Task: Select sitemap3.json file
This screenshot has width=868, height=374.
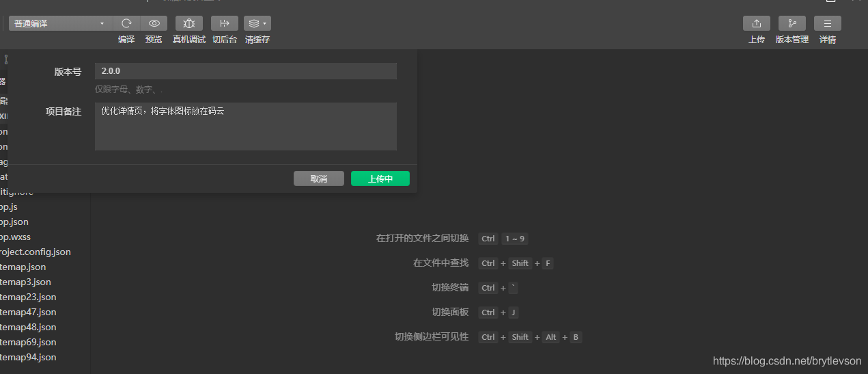Action: [x=26, y=282]
